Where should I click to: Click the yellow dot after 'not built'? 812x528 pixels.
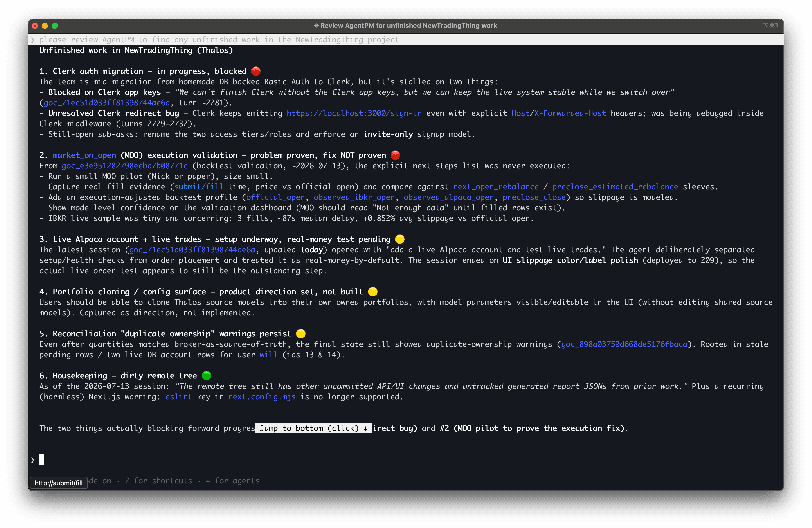coord(373,292)
